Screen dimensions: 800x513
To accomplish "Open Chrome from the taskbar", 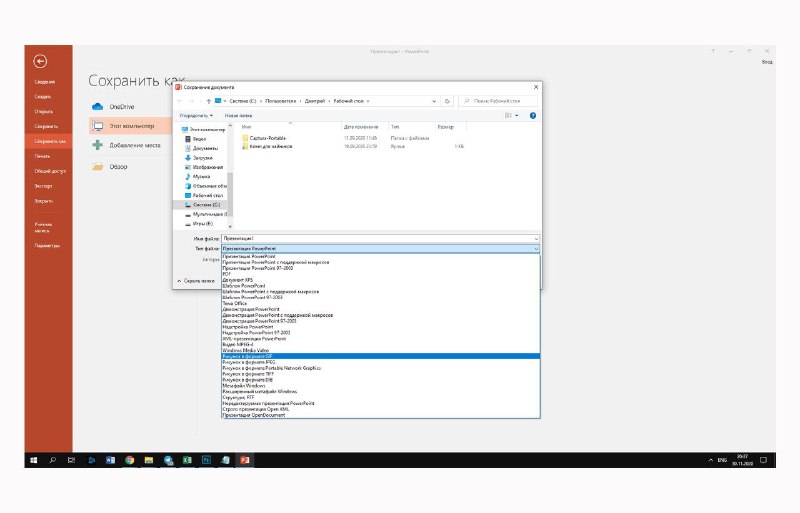I will (x=130, y=460).
